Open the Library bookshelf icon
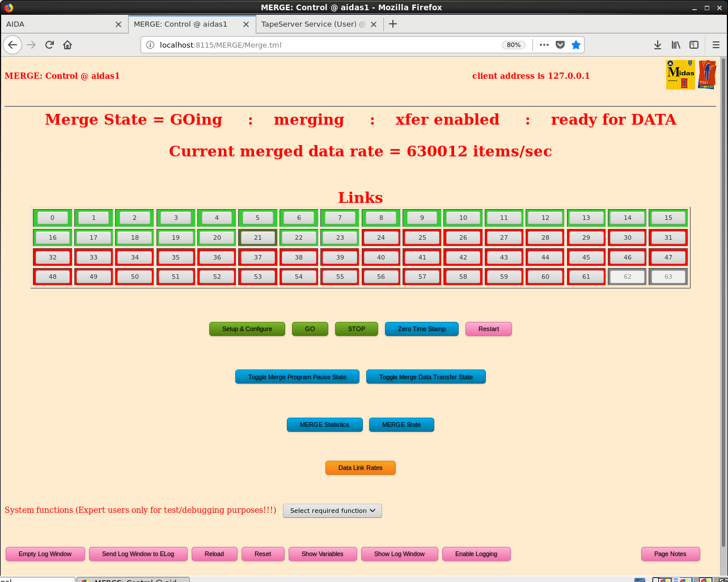The height and width of the screenshot is (582, 728). (676, 45)
